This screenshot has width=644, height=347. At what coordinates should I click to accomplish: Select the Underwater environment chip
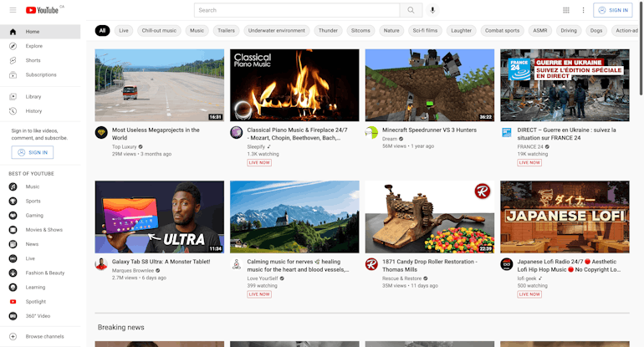click(276, 30)
